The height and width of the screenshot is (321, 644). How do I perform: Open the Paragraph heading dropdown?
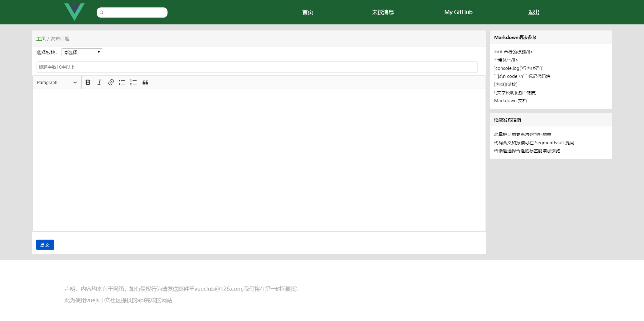coord(57,82)
